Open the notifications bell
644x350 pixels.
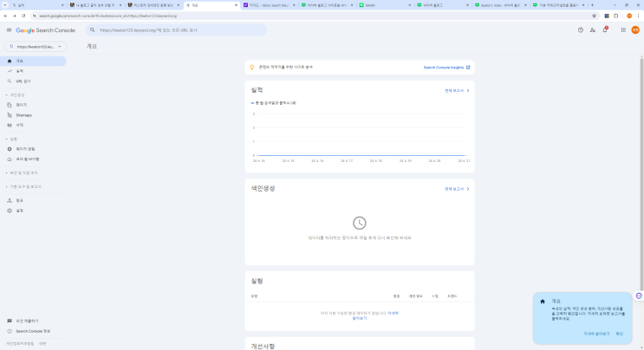(605, 30)
